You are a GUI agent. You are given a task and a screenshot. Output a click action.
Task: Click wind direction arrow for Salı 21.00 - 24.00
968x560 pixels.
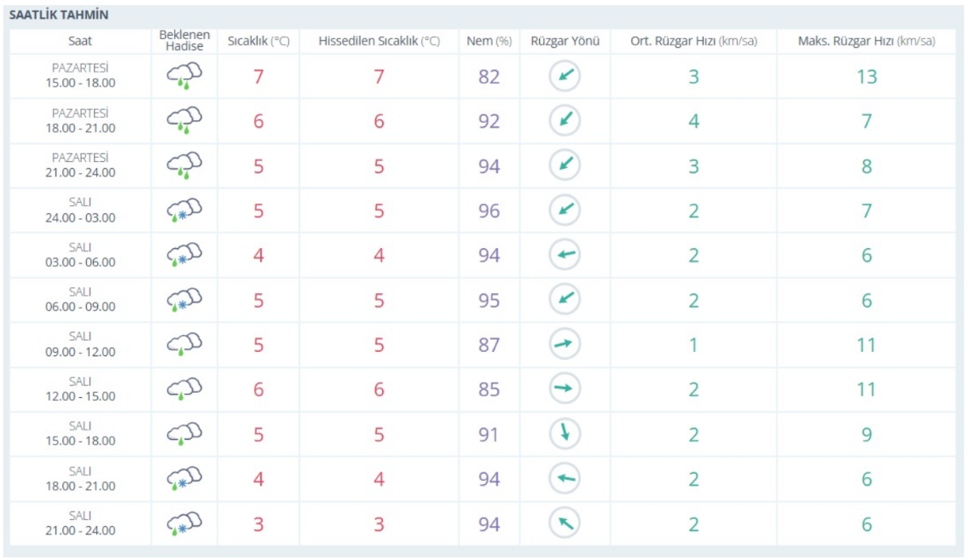click(x=565, y=523)
